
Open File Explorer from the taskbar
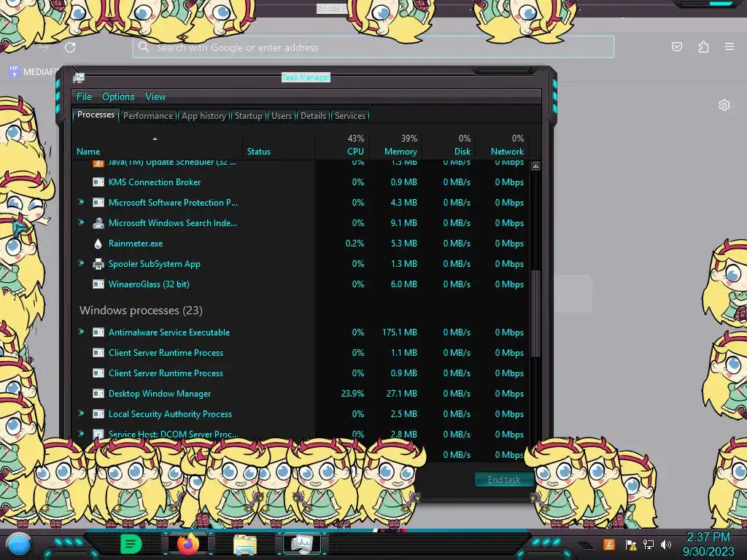(x=245, y=544)
